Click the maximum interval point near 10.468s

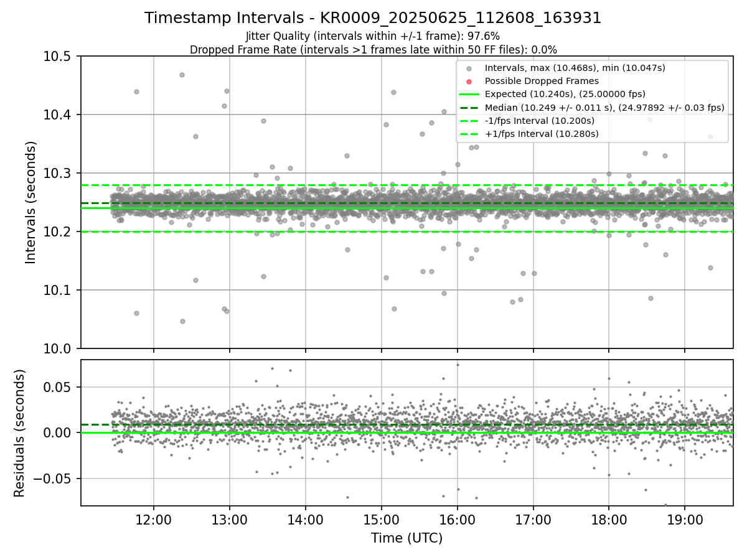(182, 75)
